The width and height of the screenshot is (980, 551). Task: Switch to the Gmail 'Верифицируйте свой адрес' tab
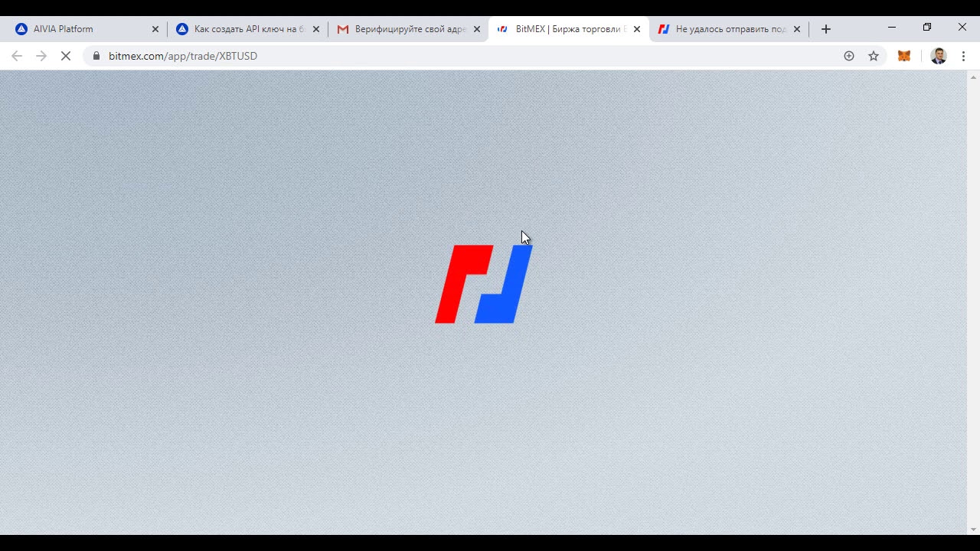pyautogui.click(x=404, y=29)
